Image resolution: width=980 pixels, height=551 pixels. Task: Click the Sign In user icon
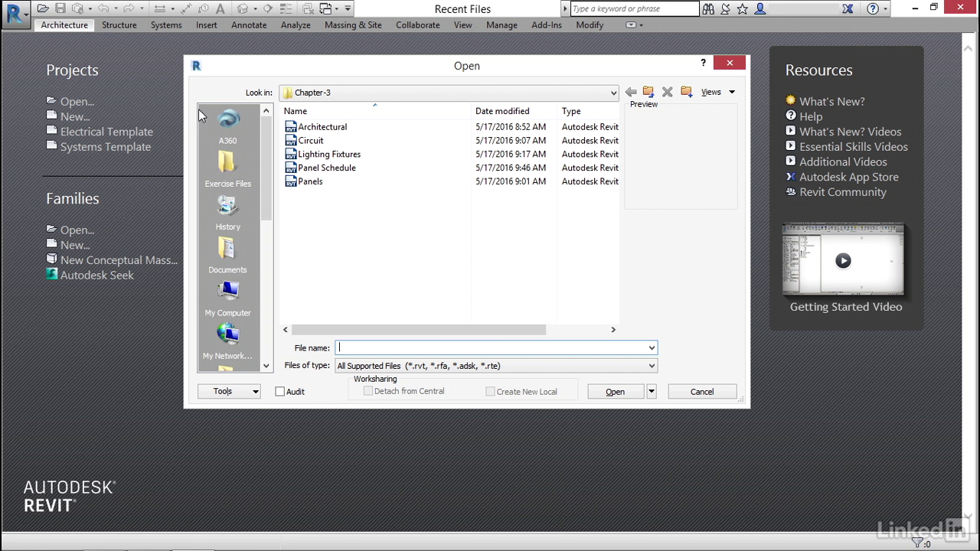point(760,9)
